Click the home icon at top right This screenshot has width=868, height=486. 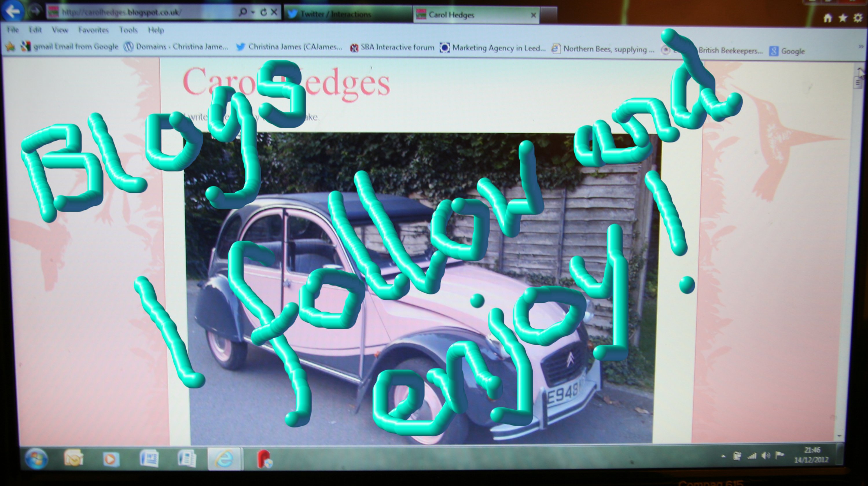tap(827, 18)
